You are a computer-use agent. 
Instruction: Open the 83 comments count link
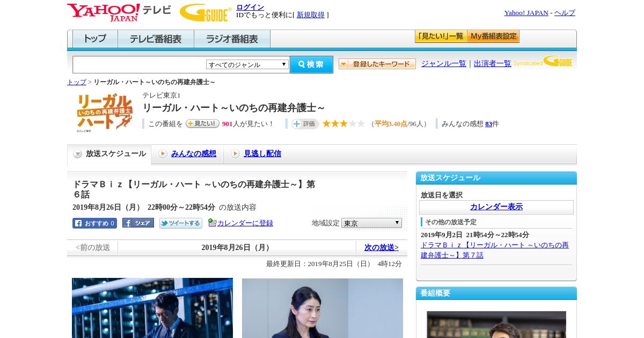click(488, 124)
